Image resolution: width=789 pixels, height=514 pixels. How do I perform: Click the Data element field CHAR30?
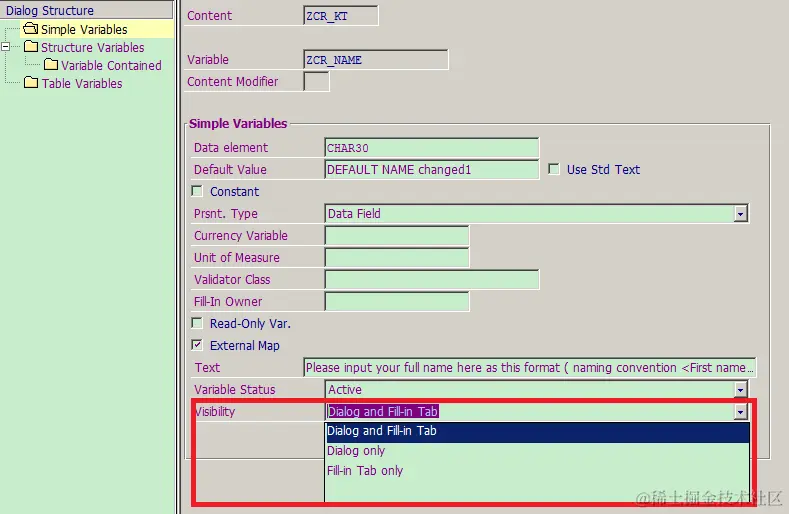(x=432, y=148)
